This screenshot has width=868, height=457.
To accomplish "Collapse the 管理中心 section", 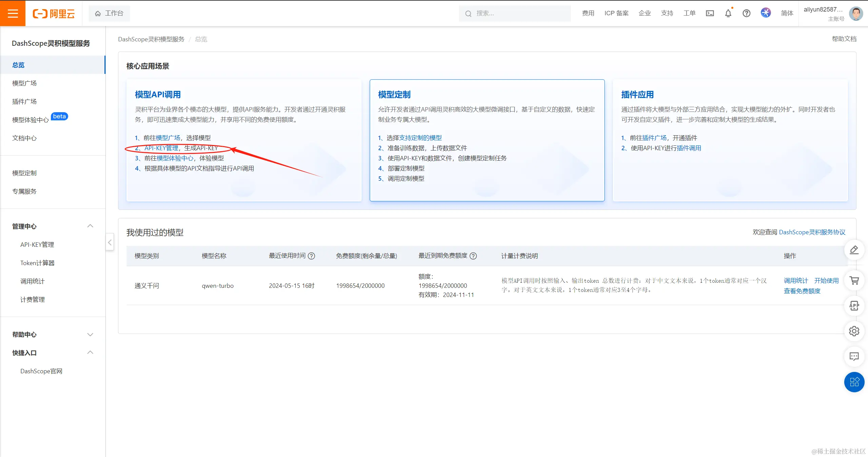I will tap(90, 226).
